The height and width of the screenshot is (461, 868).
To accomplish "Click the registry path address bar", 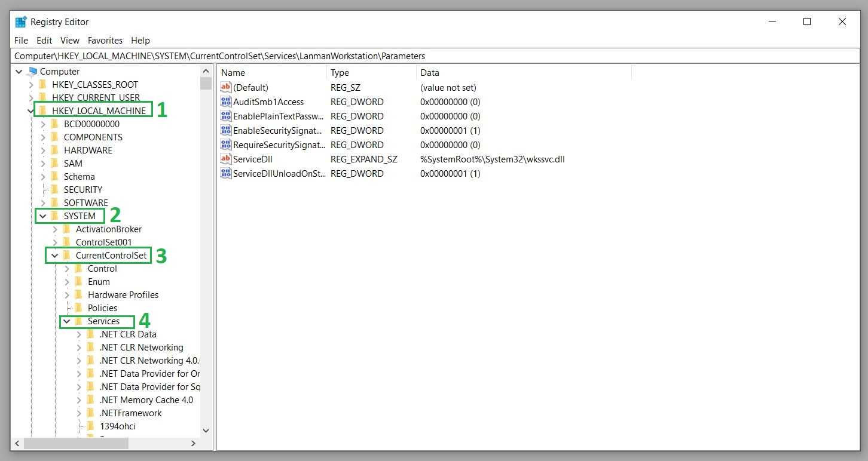I will click(435, 56).
